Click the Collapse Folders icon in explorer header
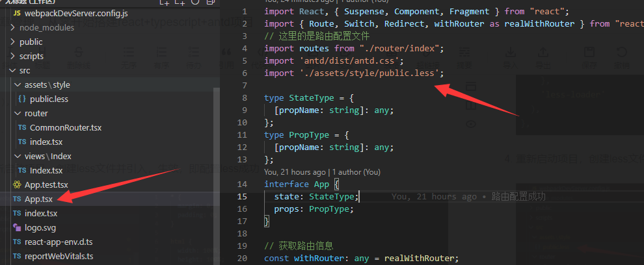The height and width of the screenshot is (265, 644). (x=211, y=2)
